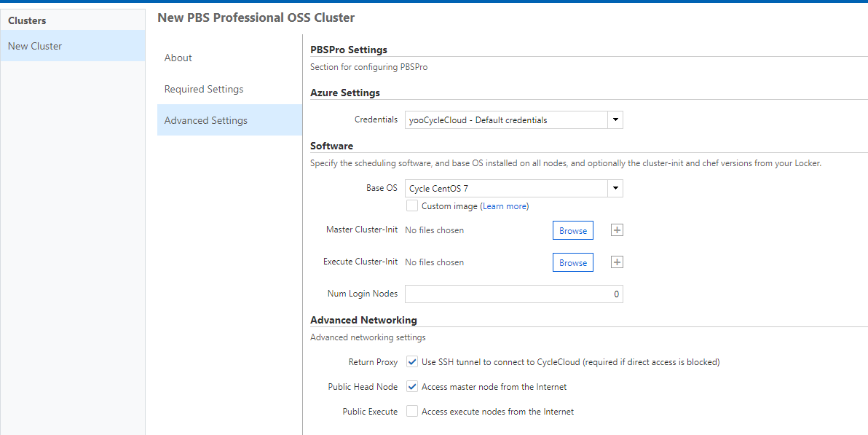
Task: Click the plus icon beside Execute Cluster-Init Browse
Action: [617, 262]
